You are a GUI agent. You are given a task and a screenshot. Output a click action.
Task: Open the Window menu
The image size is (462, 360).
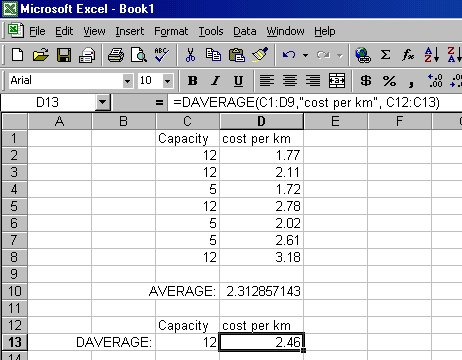tap(285, 31)
